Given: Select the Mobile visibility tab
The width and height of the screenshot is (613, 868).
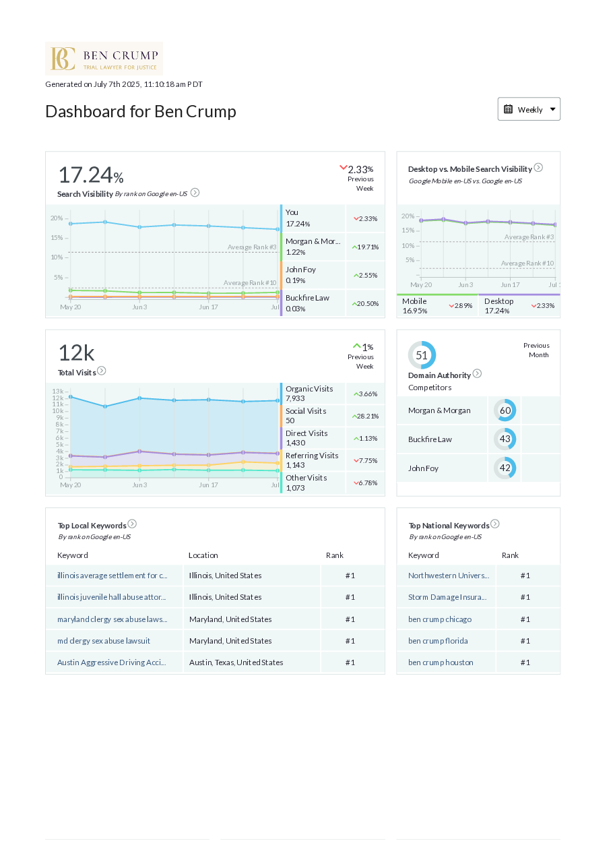Looking at the screenshot, I should pos(437,306).
